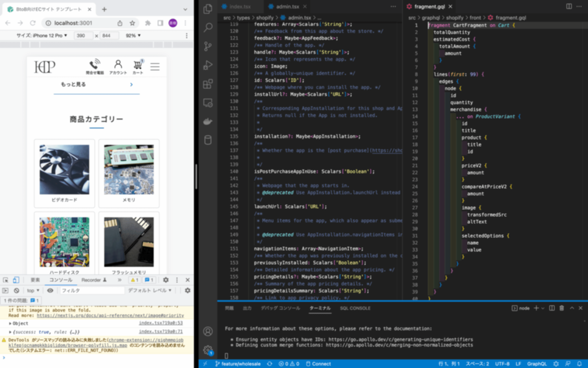Open the default log level dropdown

[150, 290]
